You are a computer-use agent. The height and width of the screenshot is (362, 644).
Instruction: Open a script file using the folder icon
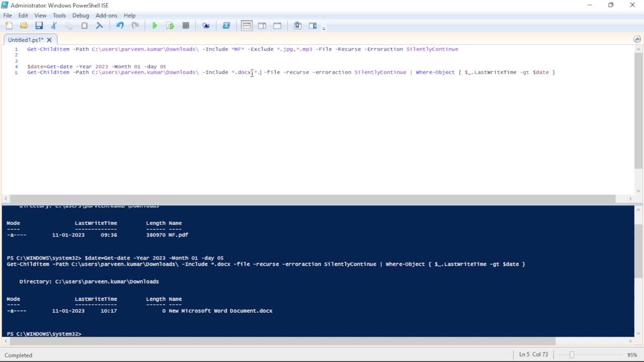tap(24, 26)
